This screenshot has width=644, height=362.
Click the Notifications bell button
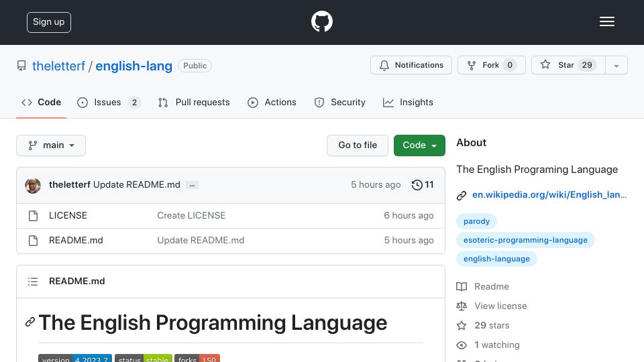(411, 65)
